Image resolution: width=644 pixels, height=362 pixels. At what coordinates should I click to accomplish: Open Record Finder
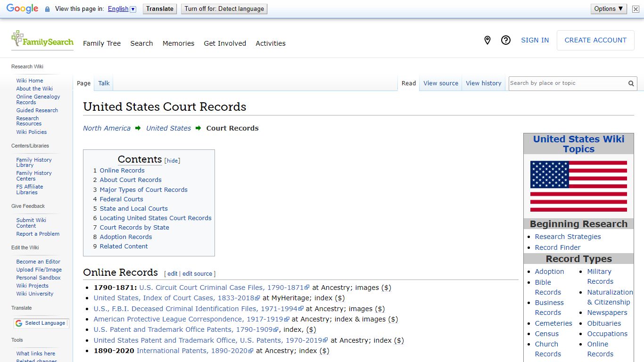558,247
